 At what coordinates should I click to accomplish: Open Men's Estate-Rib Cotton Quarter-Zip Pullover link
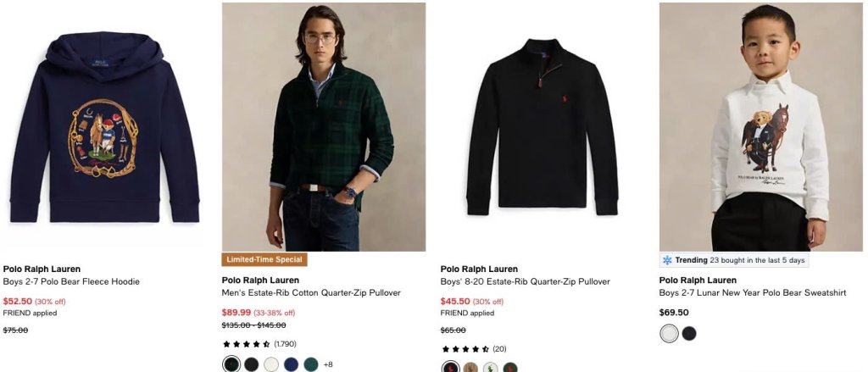311,292
